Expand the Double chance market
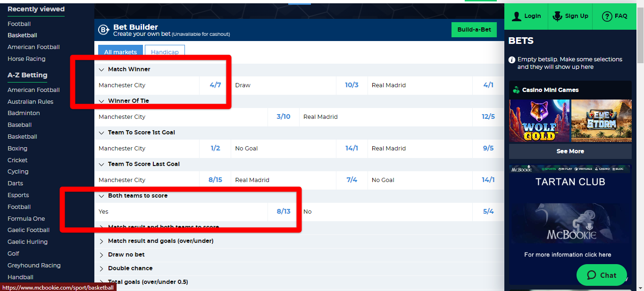 101,268
